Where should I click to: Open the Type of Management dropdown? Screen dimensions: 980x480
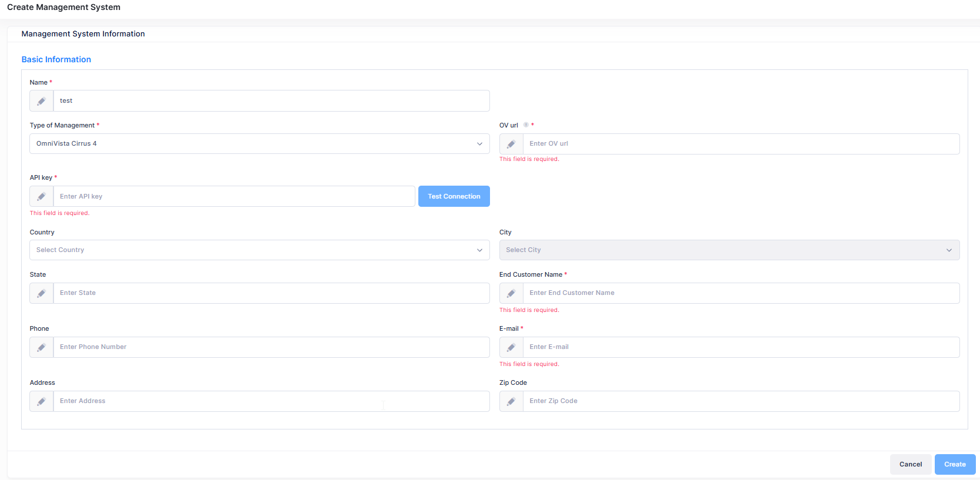[259, 144]
